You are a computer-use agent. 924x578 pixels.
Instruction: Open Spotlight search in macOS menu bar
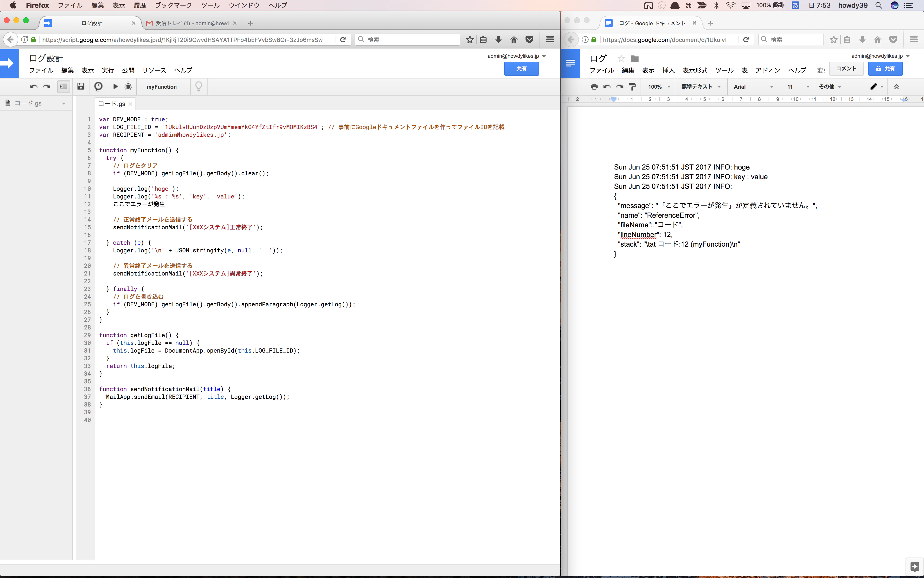pyautogui.click(x=879, y=5)
